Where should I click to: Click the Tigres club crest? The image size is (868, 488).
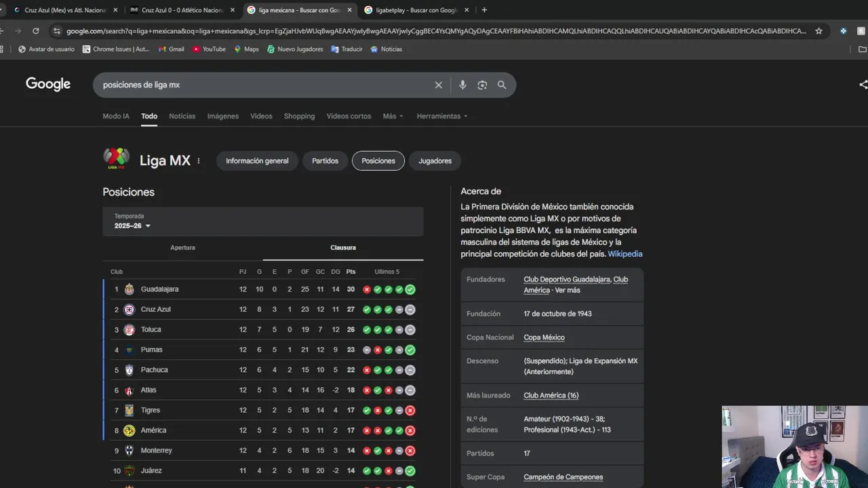tap(129, 410)
